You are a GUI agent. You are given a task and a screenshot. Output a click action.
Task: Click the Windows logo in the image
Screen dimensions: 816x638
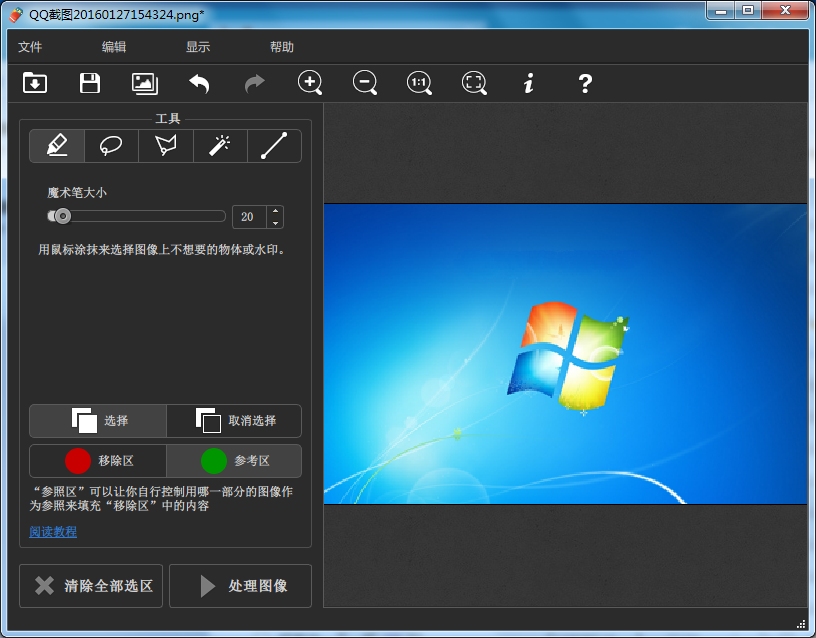567,356
